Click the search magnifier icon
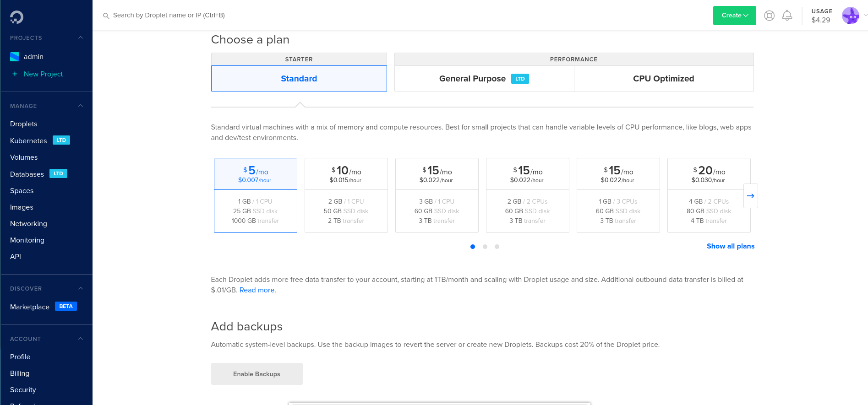Viewport: 868px width, 405px height. (106, 16)
